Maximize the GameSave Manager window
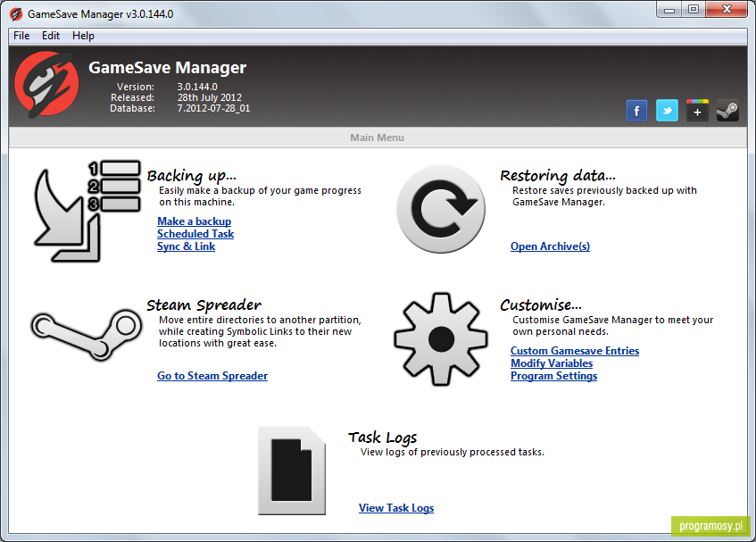 tap(694, 10)
